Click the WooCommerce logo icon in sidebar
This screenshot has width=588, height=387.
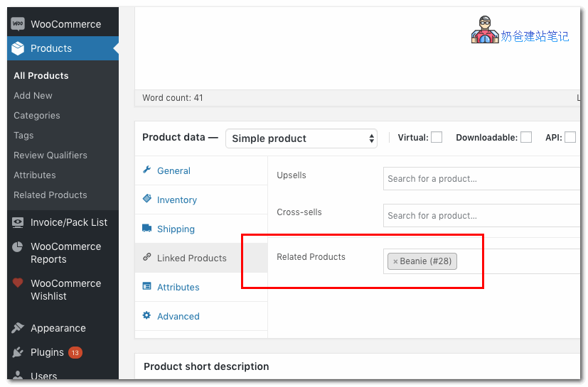click(18, 24)
